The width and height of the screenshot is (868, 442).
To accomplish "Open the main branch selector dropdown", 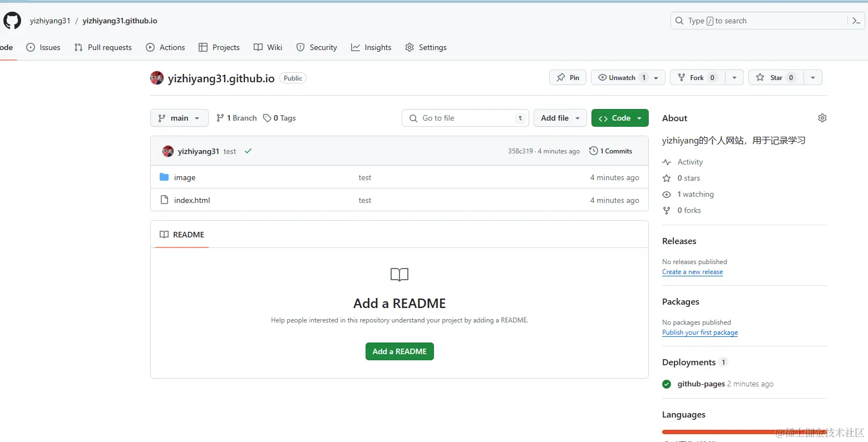I will [x=179, y=118].
